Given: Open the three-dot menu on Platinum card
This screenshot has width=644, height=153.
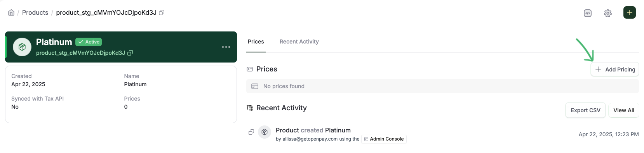Looking at the screenshot, I should click(x=226, y=47).
